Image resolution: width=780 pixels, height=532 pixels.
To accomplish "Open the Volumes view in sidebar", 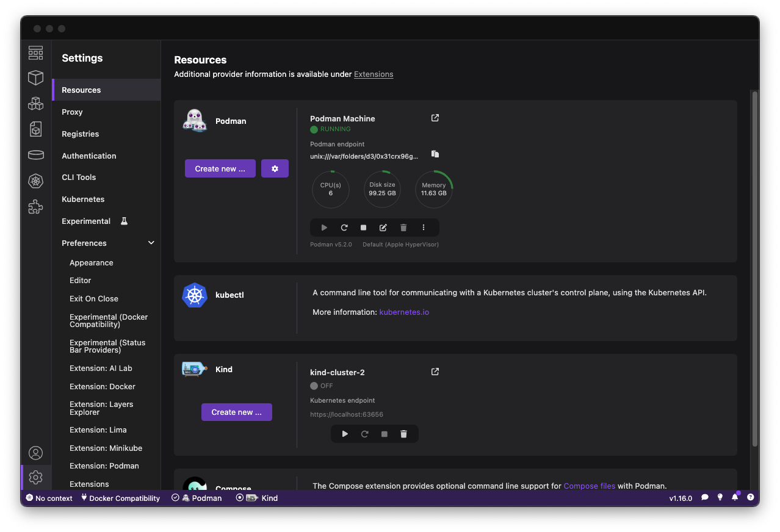I will pyautogui.click(x=36, y=155).
